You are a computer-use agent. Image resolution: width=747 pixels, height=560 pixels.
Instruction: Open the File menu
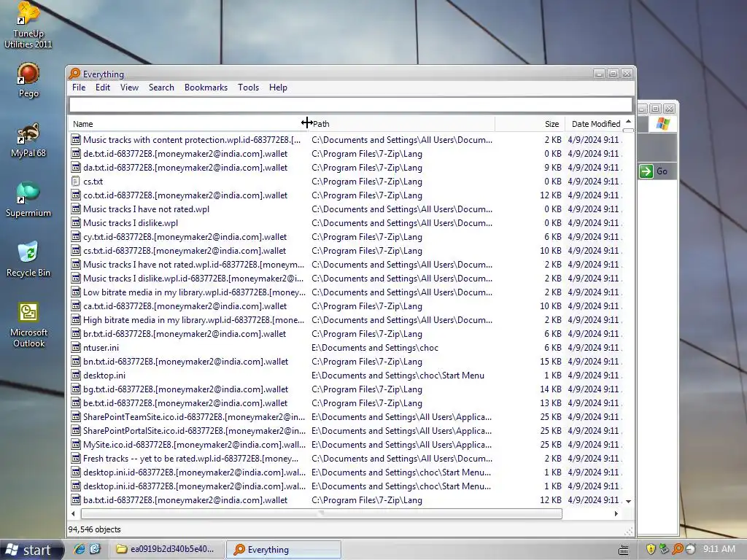[x=79, y=87]
